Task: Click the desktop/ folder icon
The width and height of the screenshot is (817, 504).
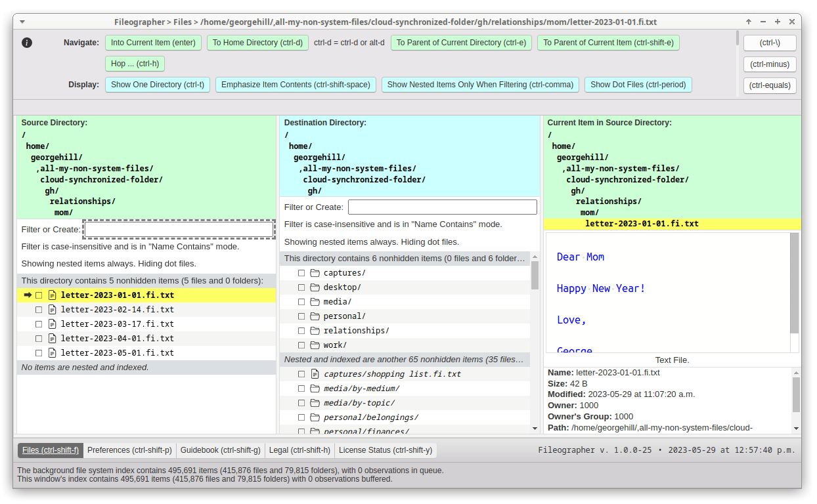Action: (x=315, y=287)
